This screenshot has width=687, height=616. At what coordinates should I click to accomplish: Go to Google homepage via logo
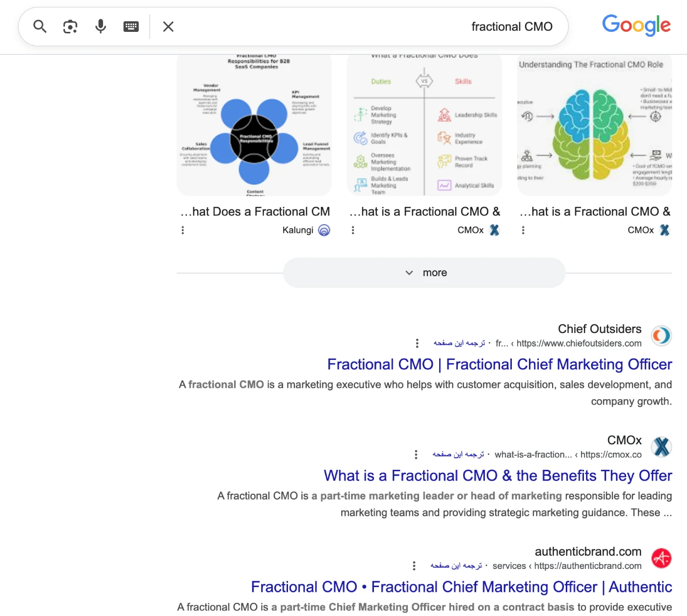(636, 25)
